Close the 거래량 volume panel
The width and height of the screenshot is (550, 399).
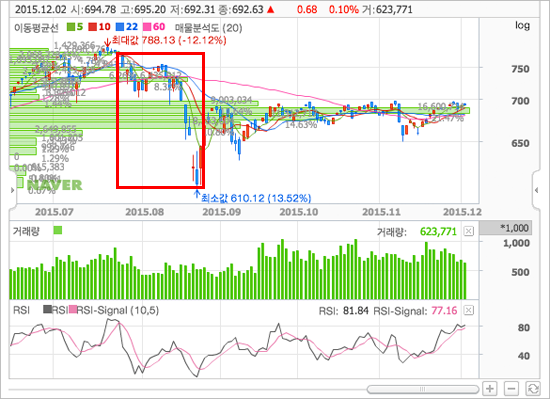469,231
